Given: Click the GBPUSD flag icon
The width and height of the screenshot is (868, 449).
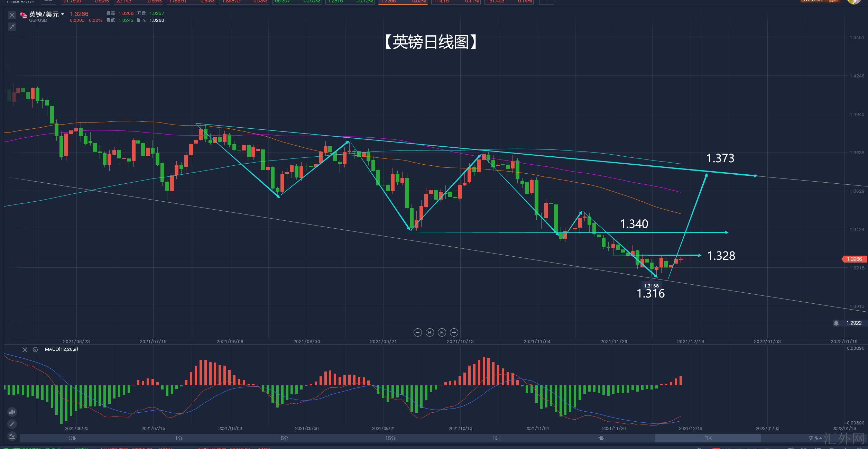Looking at the screenshot, I should click(x=23, y=15).
